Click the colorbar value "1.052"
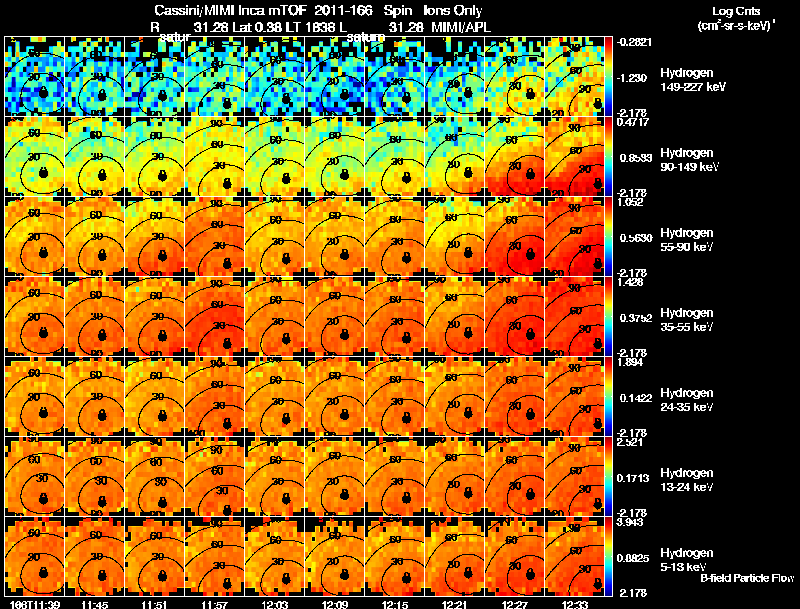800x609 pixels. (631, 202)
